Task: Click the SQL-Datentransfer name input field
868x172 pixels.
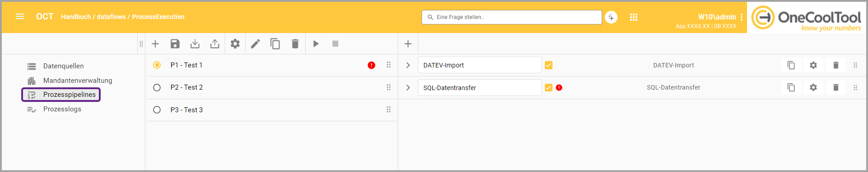Action: click(480, 88)
